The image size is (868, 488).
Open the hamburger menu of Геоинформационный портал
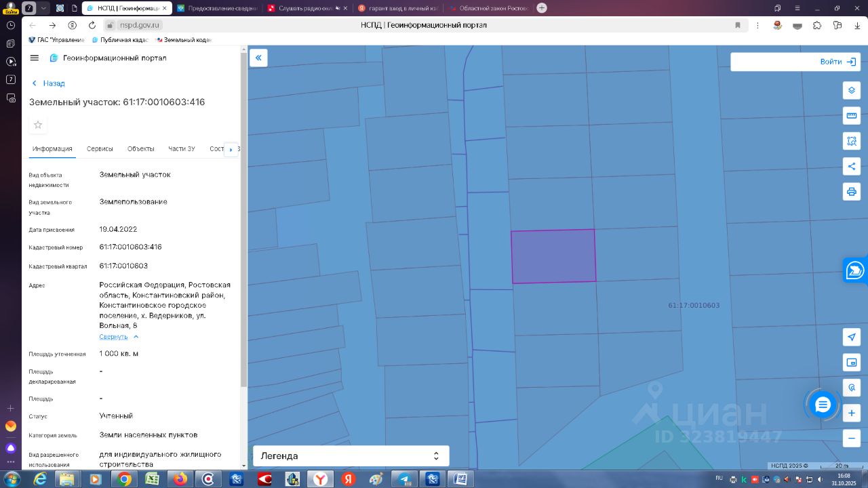(35, 58)
